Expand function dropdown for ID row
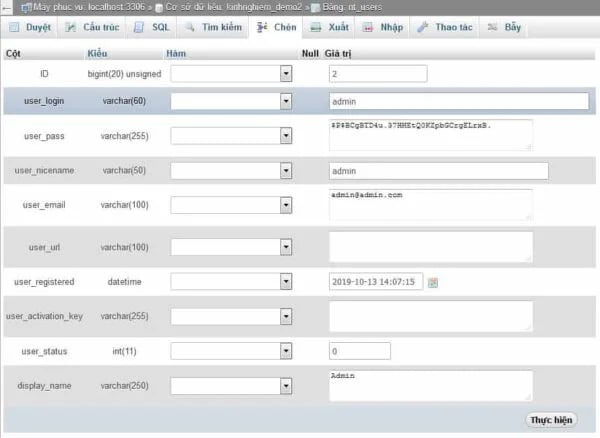The height and width of the screenshot is (438, 600). click(x=286, y=74)
